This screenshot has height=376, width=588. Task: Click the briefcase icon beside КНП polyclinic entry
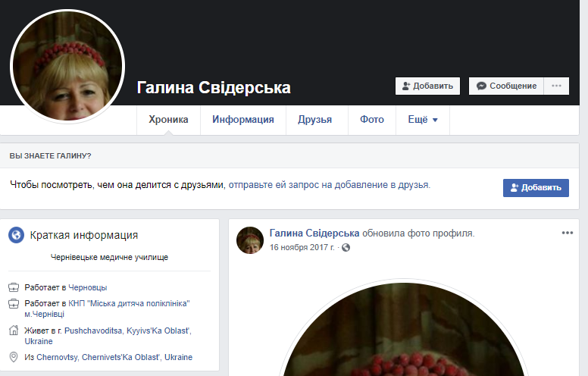coord(14,304)
